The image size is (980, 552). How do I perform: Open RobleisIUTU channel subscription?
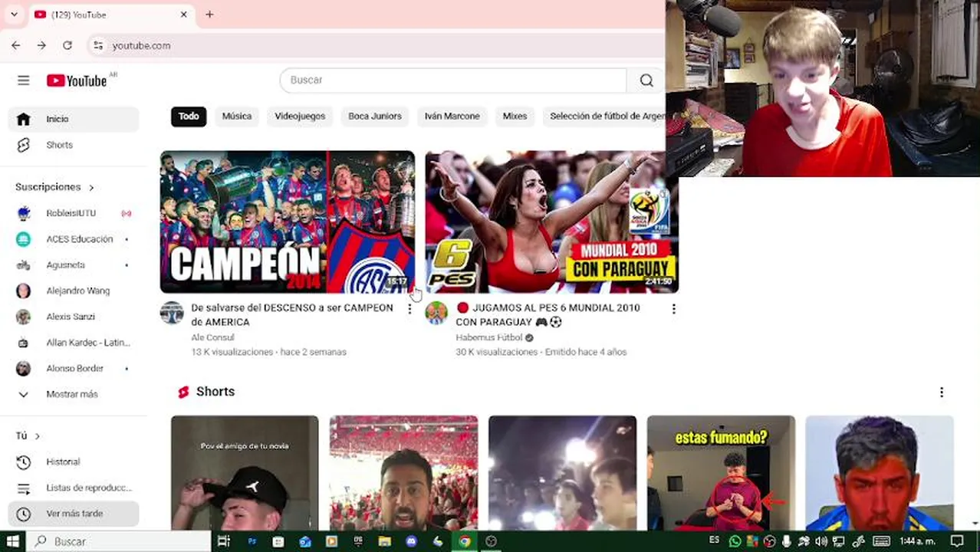coord(74,213)
